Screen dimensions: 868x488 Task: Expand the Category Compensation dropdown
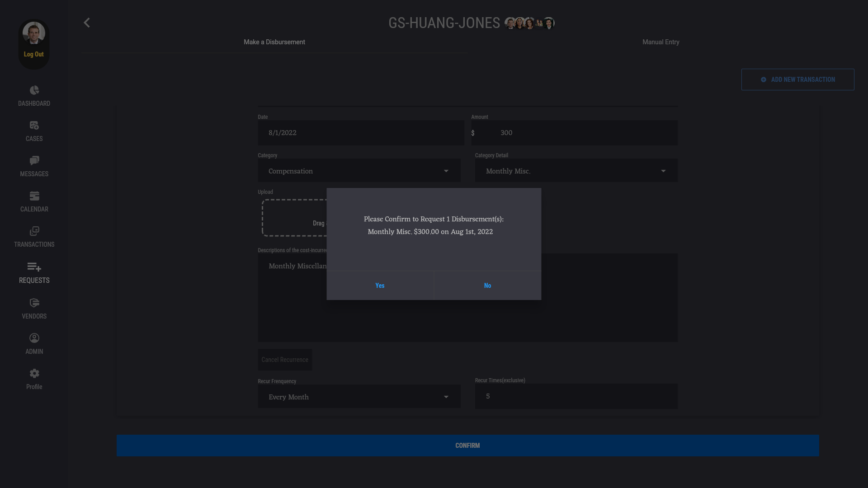click(359, 171)
